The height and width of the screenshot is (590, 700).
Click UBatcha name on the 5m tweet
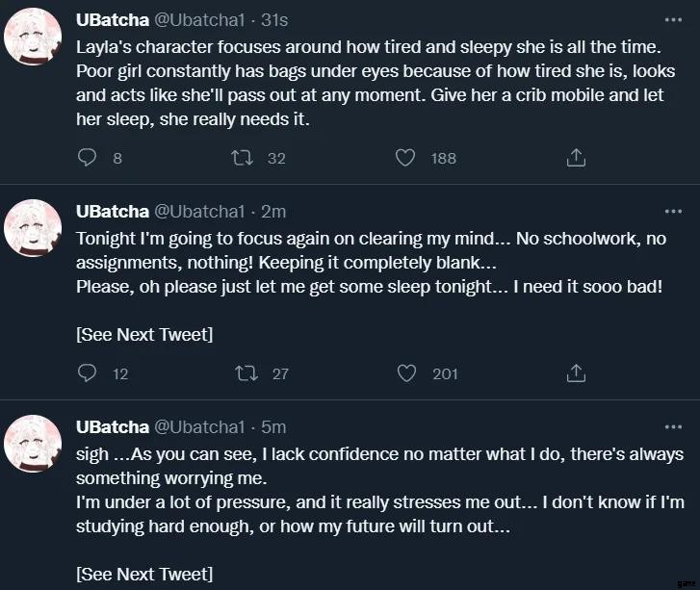pos(112,427)
